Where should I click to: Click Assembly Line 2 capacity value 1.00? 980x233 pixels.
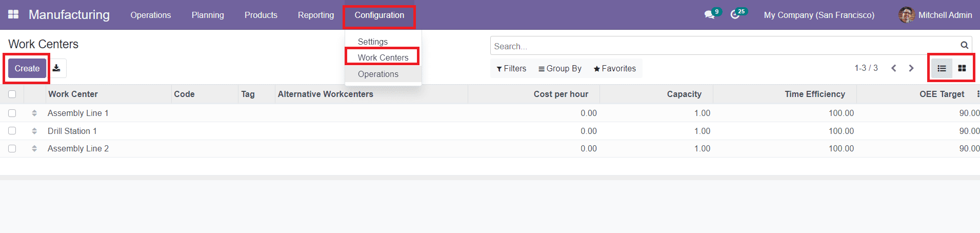click(702, 148)
